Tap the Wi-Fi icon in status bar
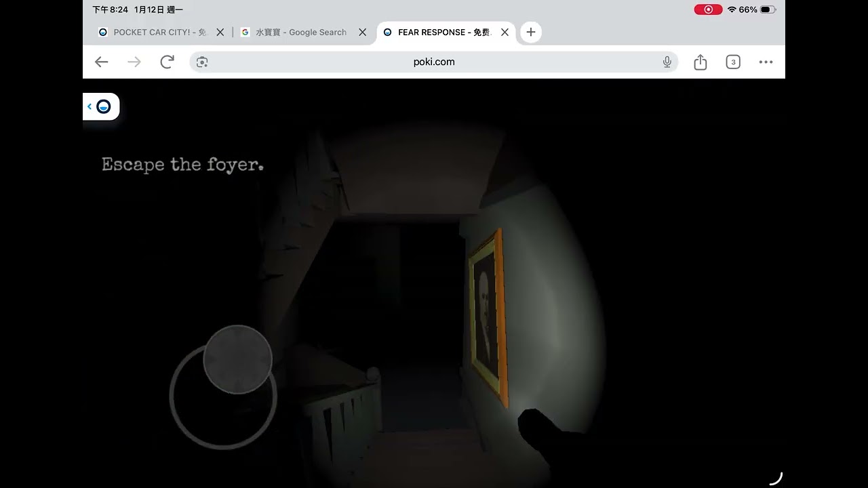 [732, 9]
